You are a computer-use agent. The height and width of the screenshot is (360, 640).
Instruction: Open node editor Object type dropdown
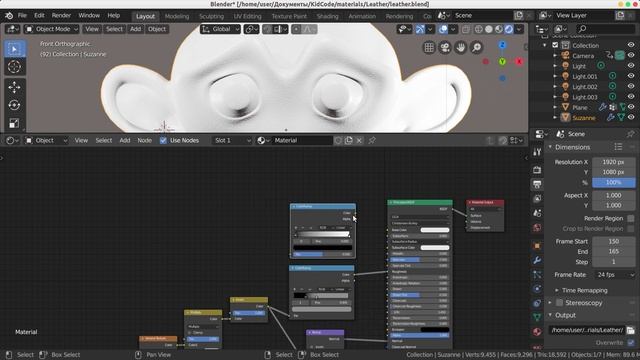[x=47, y=140]
